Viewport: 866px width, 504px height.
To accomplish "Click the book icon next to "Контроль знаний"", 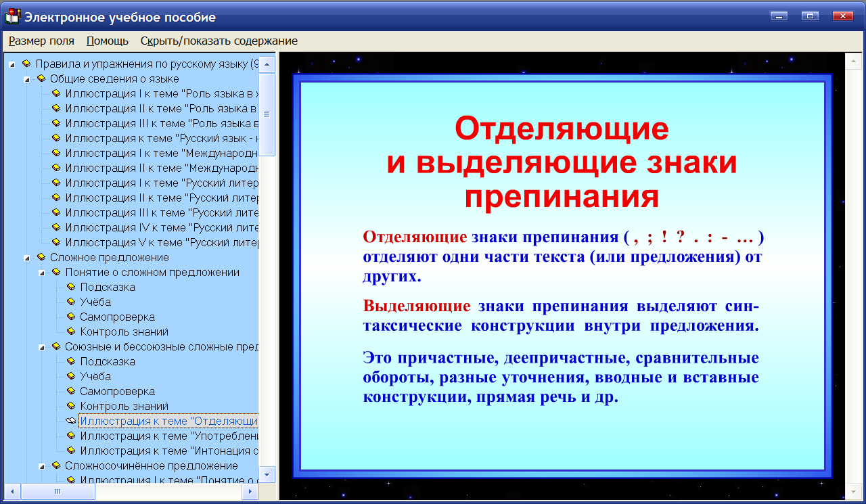I will [70, 331].
